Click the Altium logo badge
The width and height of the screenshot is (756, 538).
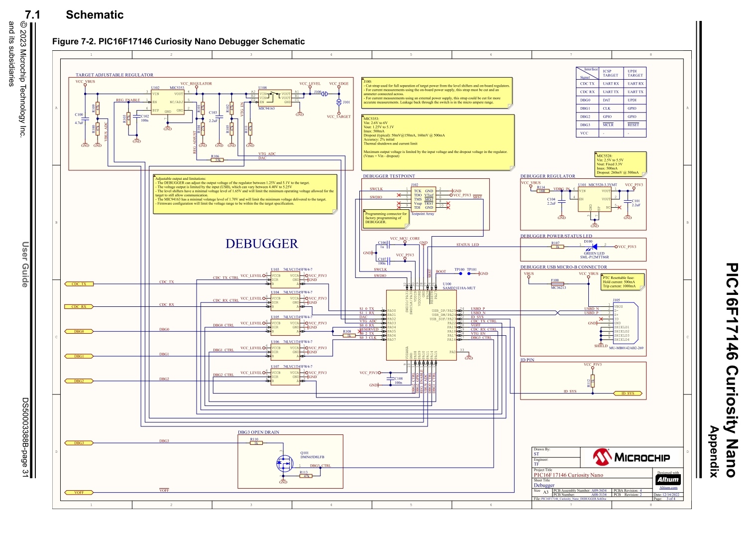[668, 480]
